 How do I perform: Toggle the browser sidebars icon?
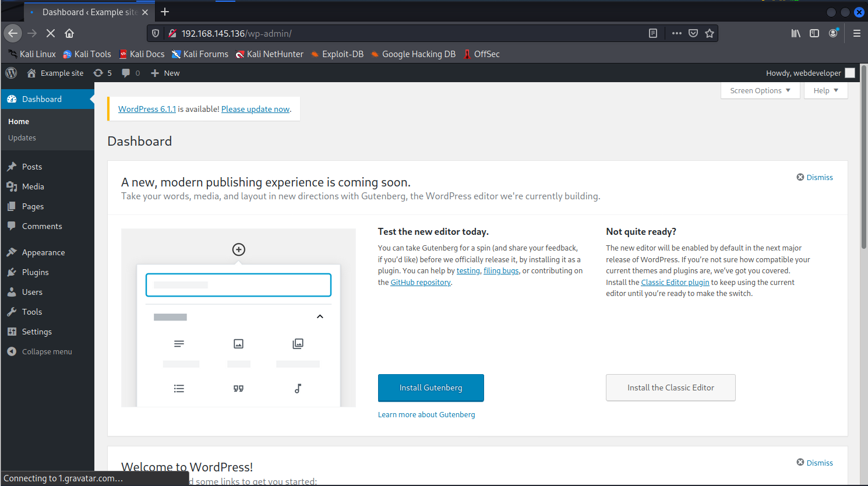(814, 33)
